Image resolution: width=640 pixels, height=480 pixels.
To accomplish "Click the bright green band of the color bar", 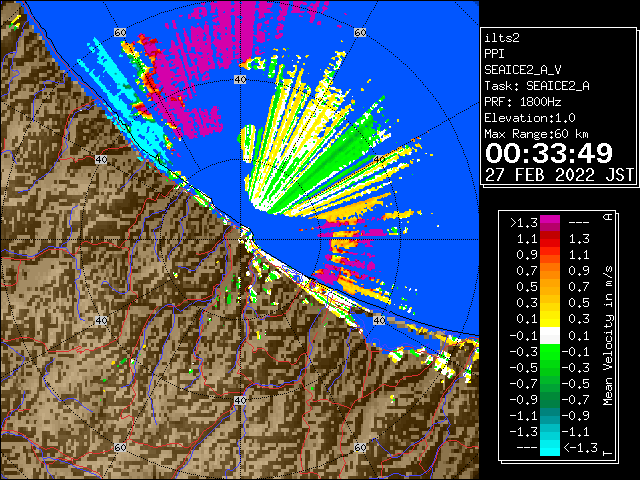I will pos(550,352).
